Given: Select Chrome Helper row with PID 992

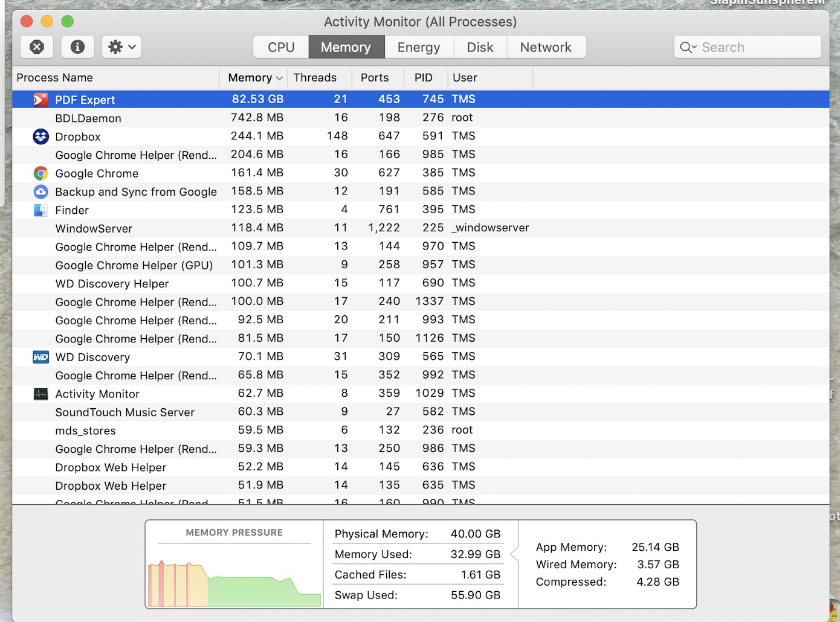Looking at the screenshot, I should (421, 375).
